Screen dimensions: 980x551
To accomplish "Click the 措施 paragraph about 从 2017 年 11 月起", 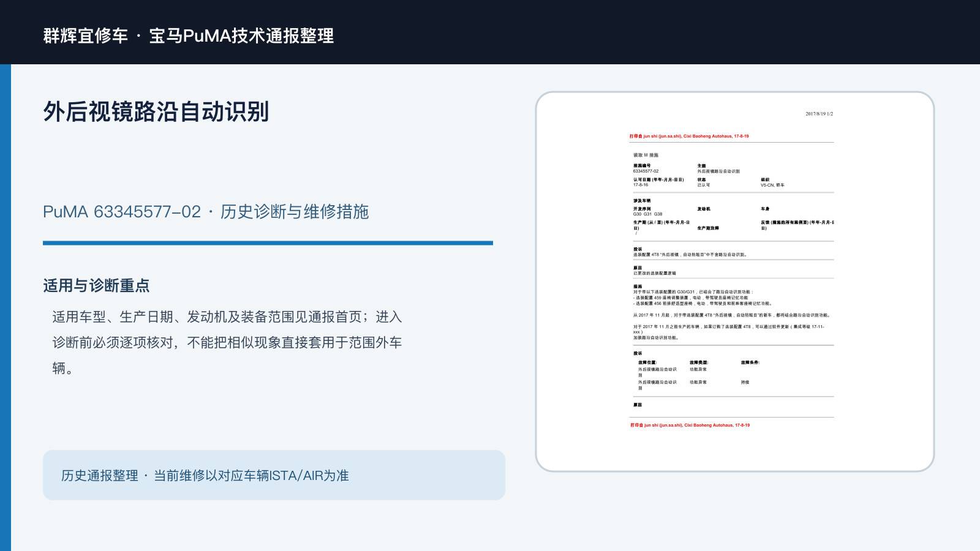I will tap(732, 315).
